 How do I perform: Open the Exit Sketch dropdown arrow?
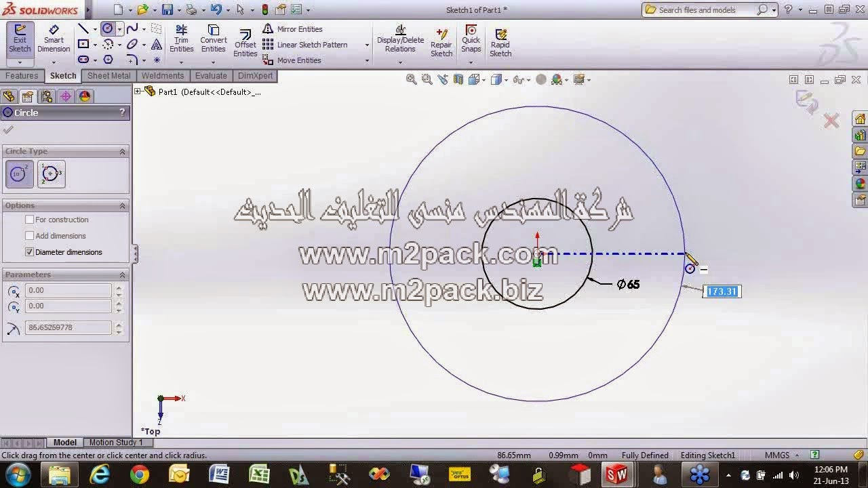[20, 62]
